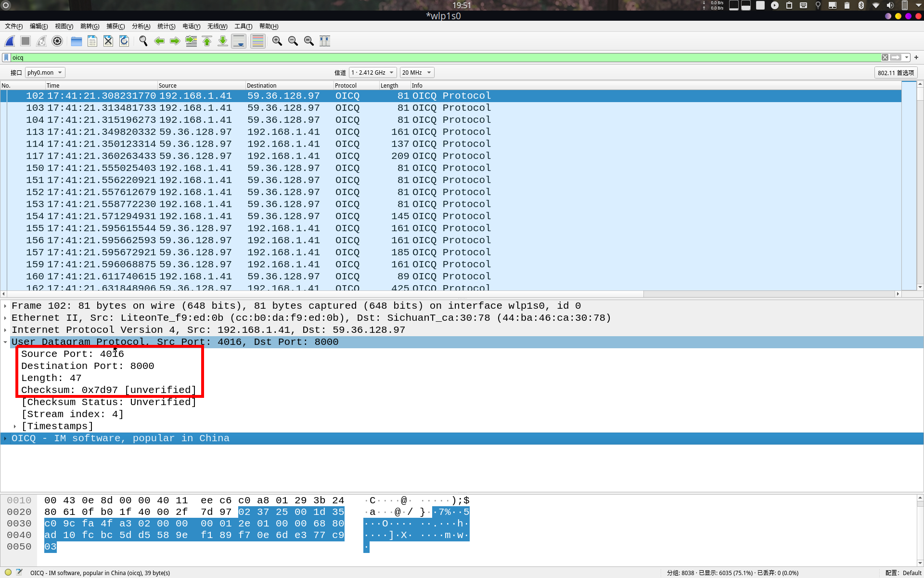The height and width of the screenshot is (578, 924).
Task: Expand the OICQ IM software node
Action: (x=5, y=438)
